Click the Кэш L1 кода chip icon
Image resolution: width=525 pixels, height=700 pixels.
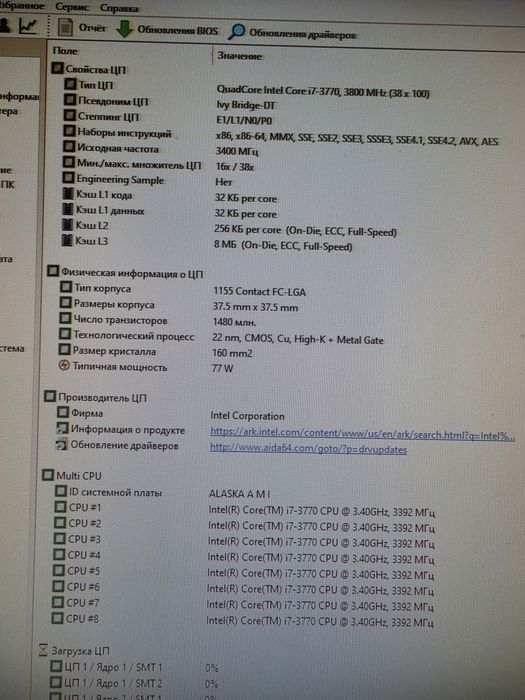[67, 193]
